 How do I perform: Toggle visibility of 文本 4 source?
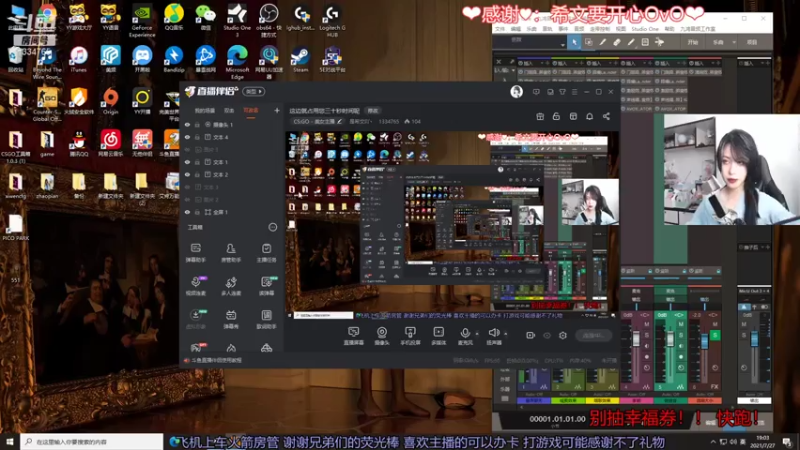point(187,137)
